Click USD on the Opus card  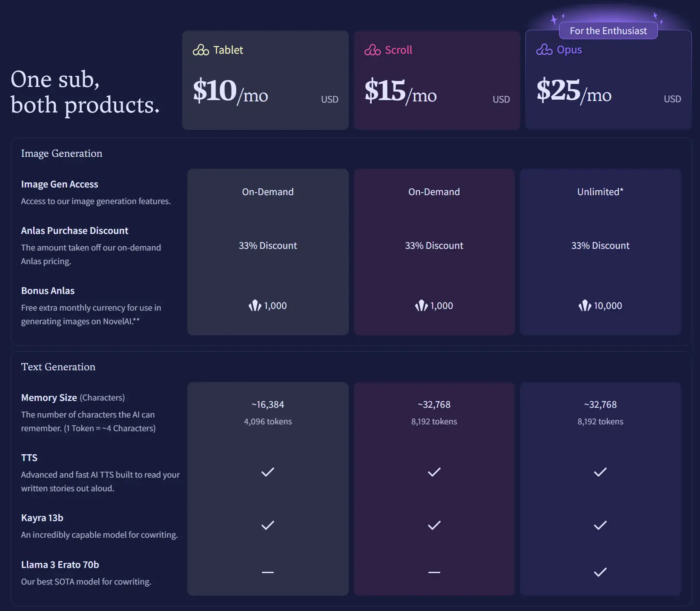pos(672,99)
